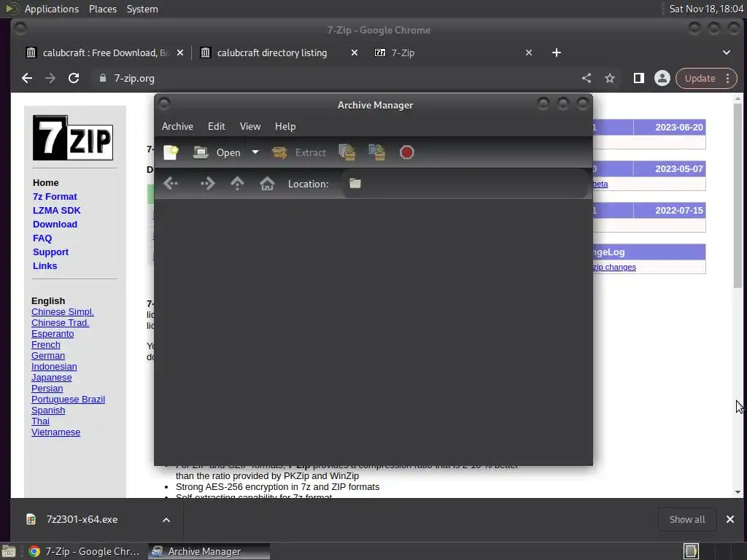Go forward in Archive Manager location bar
The image size is (747, 560).
(x=207, y=183)
